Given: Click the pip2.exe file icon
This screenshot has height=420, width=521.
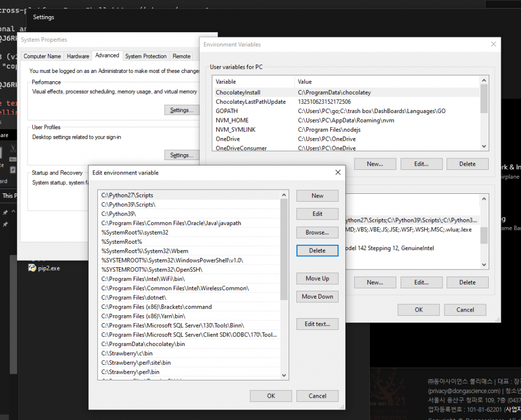Looking at the screenshot, I should 32,268.
